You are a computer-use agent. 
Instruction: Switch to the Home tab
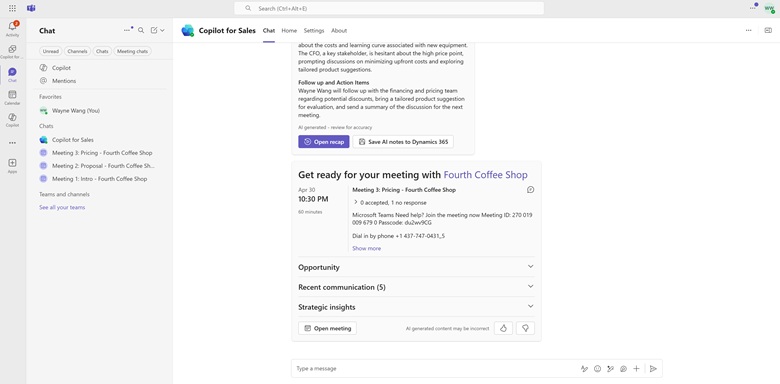tap(289, 30)
